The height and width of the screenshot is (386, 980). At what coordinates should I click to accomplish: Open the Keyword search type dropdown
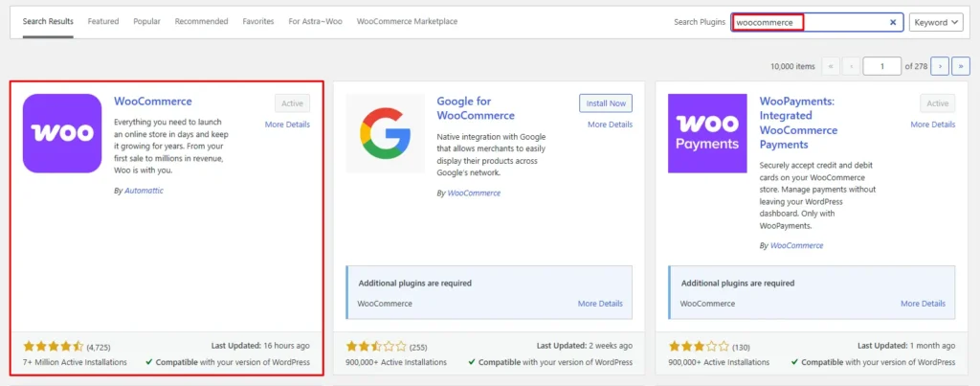(x=936, y=23)
